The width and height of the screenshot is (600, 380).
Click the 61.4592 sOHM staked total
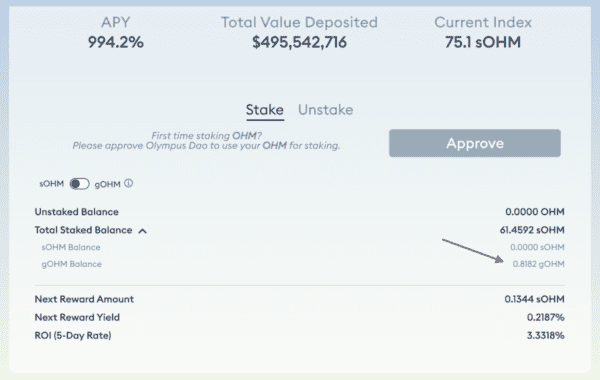(532, 230)
